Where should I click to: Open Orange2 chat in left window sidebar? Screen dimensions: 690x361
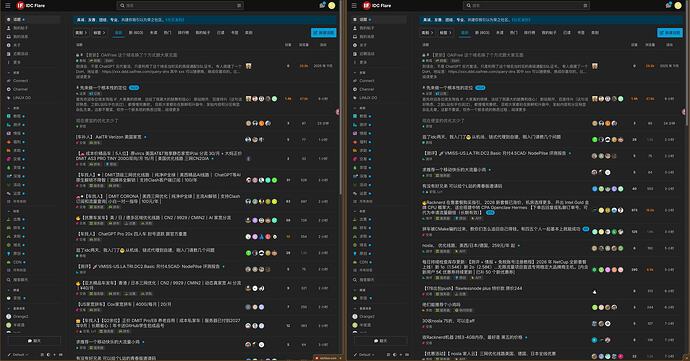point(18,317)
